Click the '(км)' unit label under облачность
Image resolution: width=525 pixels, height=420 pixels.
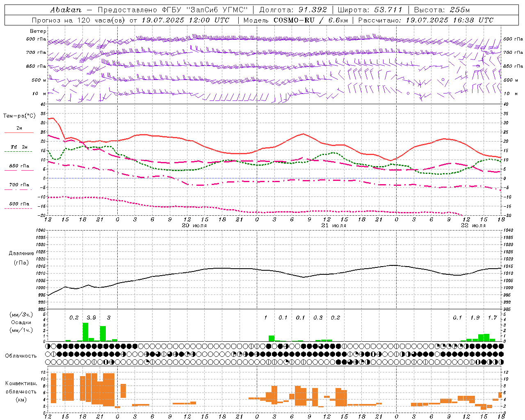point(21,399)
